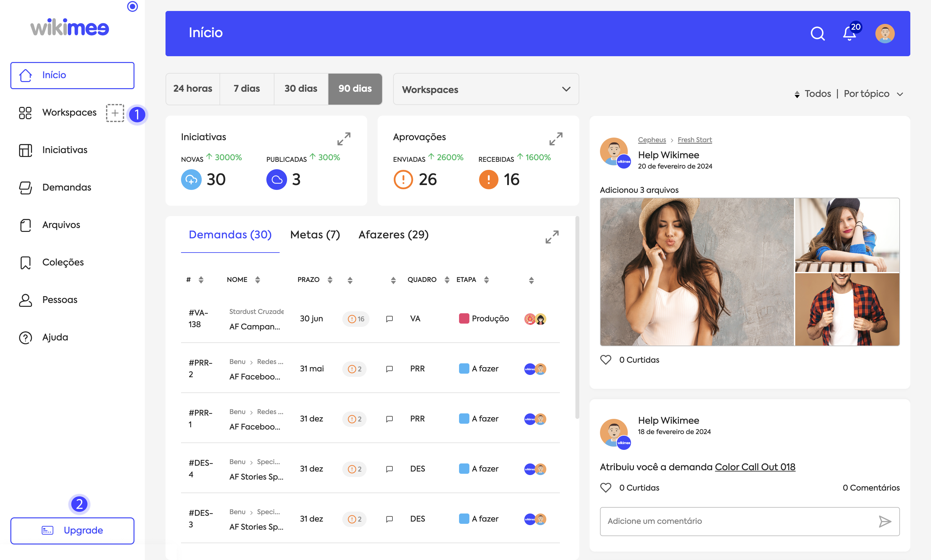Image resolution: width=931 pixels, height=560 pixels.
Task: Open the notifications bell
Action: tap(849, 34)
